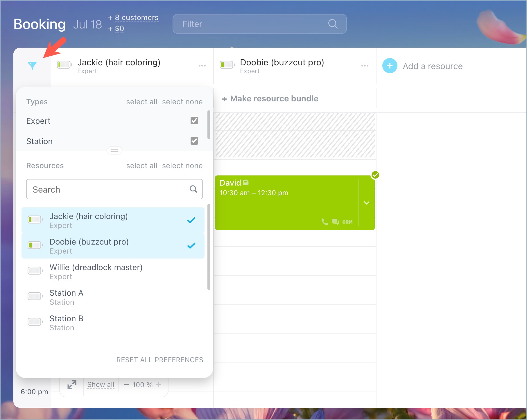This screenshot has width=527, height=420.
Task: Click the zoom-in plus next to 100 %
Action: pyautogui.click(x=159, y=385)
